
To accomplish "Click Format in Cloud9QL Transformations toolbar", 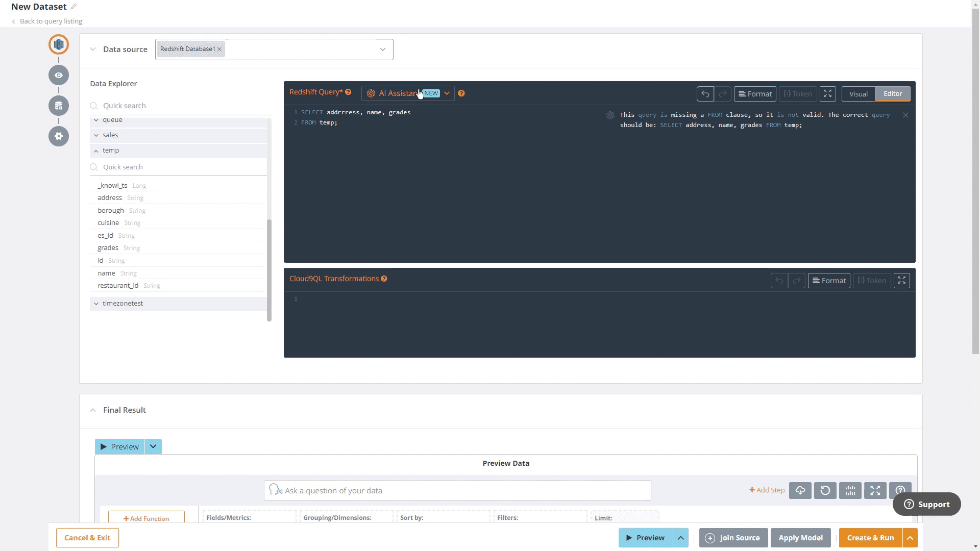I will [x=829, y=281].
